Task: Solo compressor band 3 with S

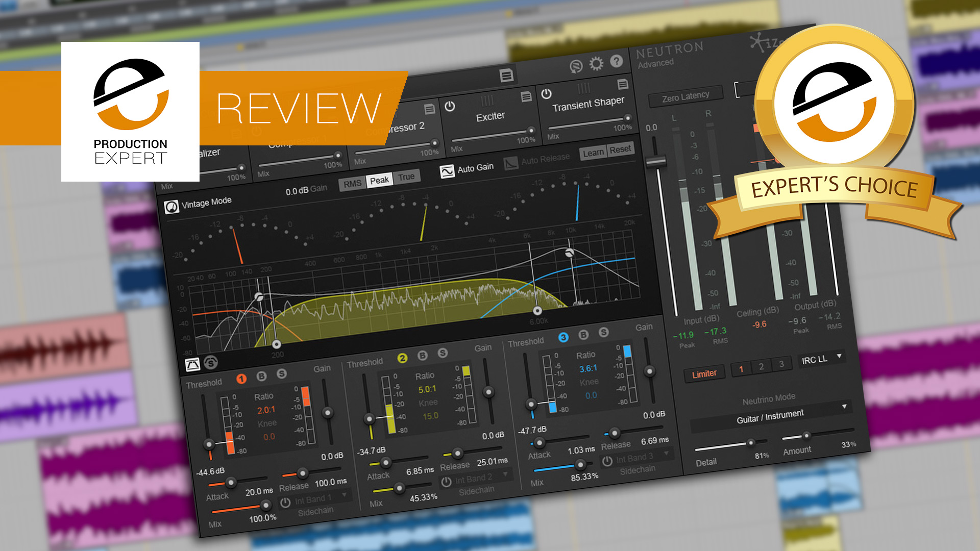Action: click(604, 332)
